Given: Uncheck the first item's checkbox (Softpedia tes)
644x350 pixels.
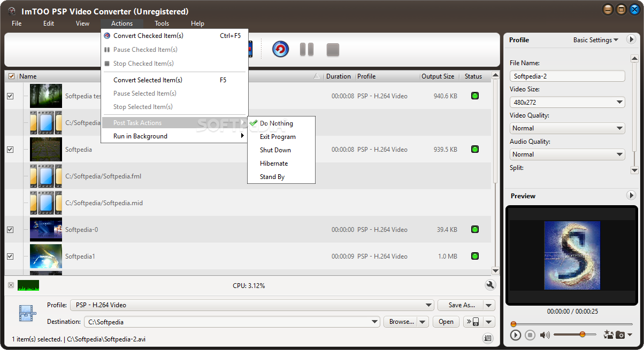Looking at the screenshot, I should [10, 96].
